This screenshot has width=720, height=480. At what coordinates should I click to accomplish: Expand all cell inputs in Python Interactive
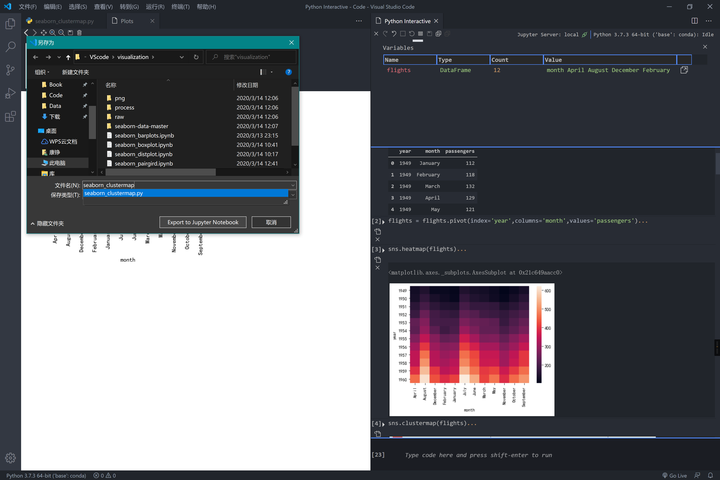point(438,34)
